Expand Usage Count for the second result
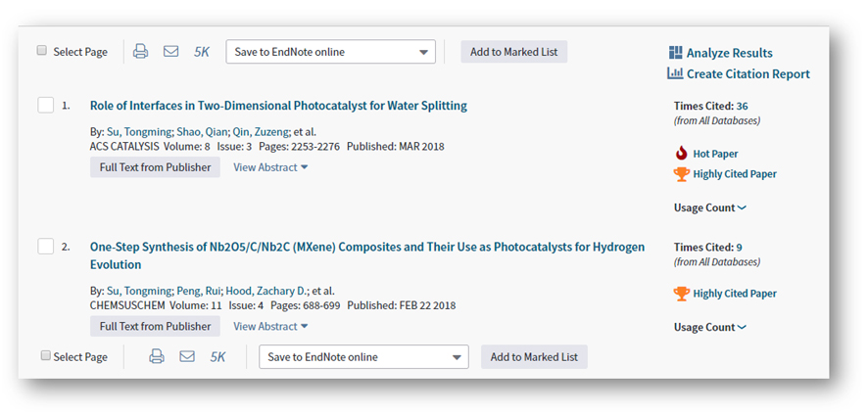Image resolution: width=868 pixels, height=413 pixels. tap(709, 327)
